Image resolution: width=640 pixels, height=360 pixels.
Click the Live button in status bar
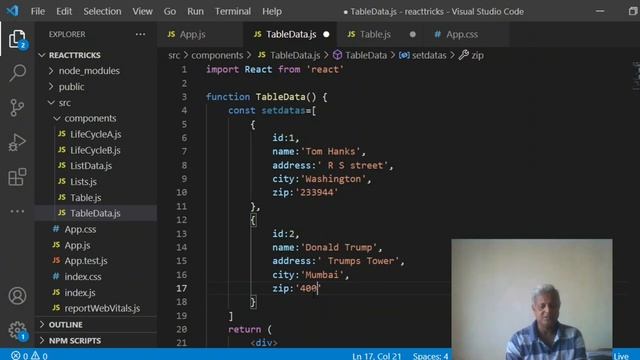click(x=621, y=356)
